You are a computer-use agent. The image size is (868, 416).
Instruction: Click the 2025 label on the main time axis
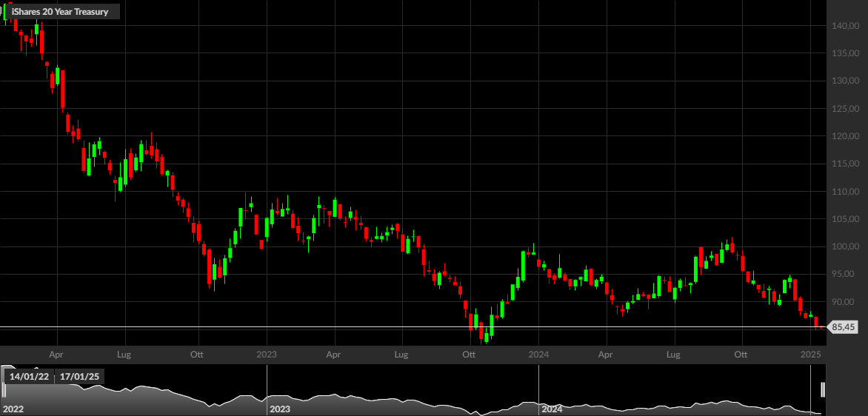click(810, 355)
